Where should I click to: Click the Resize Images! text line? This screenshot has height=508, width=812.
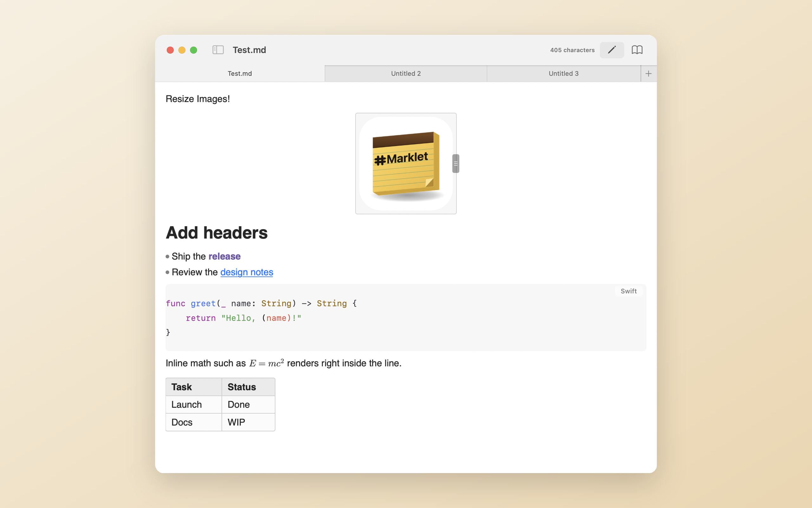click(198, 99)
